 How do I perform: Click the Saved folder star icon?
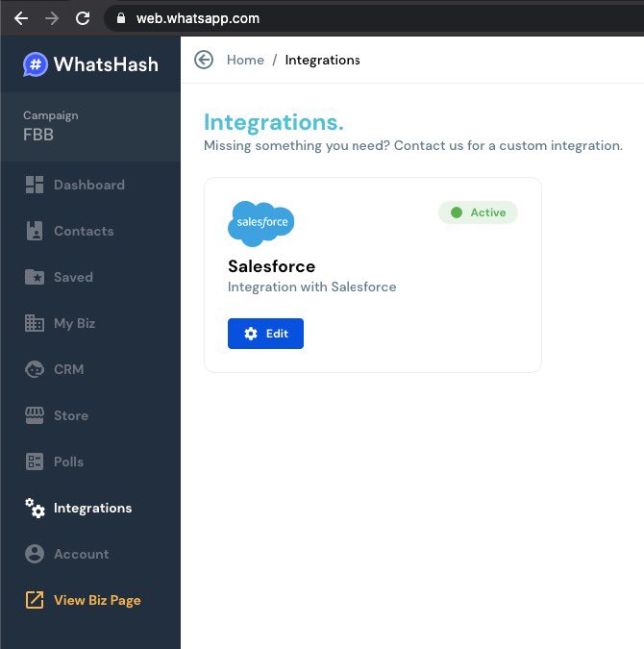tap(35, 277)
